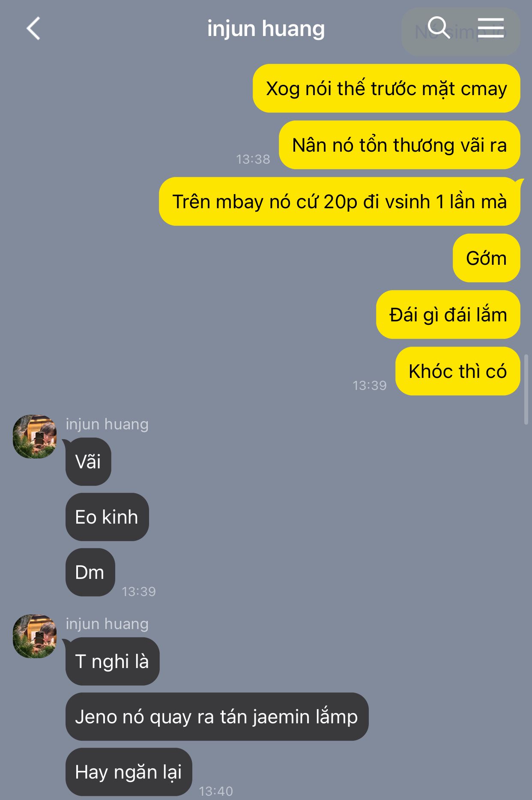Select the "Eo kinh" message
The image size is (532, 800).
tap(107, 517)
